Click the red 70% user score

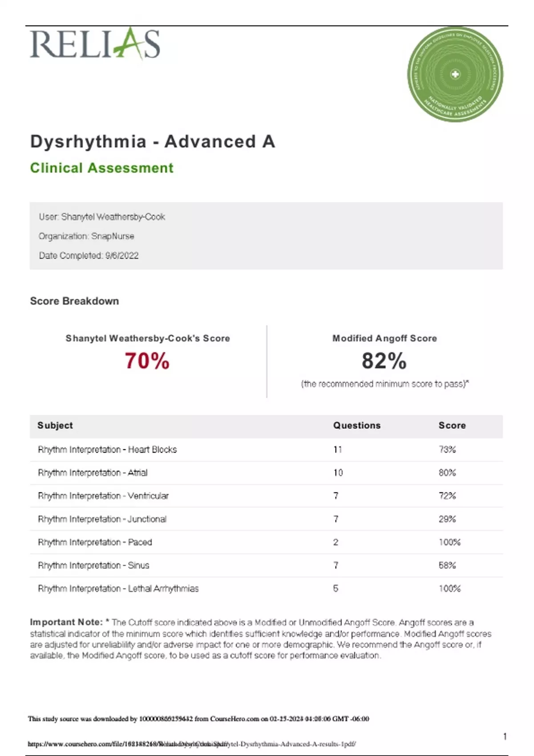pos(147,361)
